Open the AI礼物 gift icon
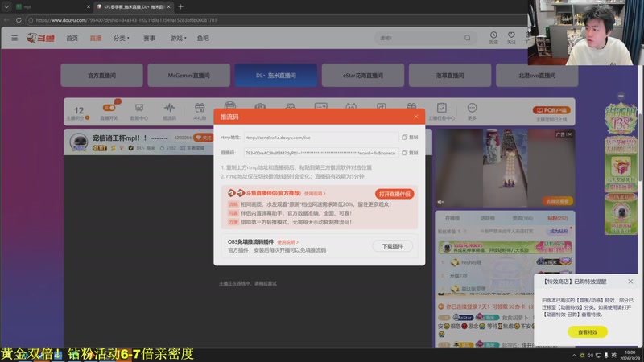644x362 pixels. click(x=200, y=111)
